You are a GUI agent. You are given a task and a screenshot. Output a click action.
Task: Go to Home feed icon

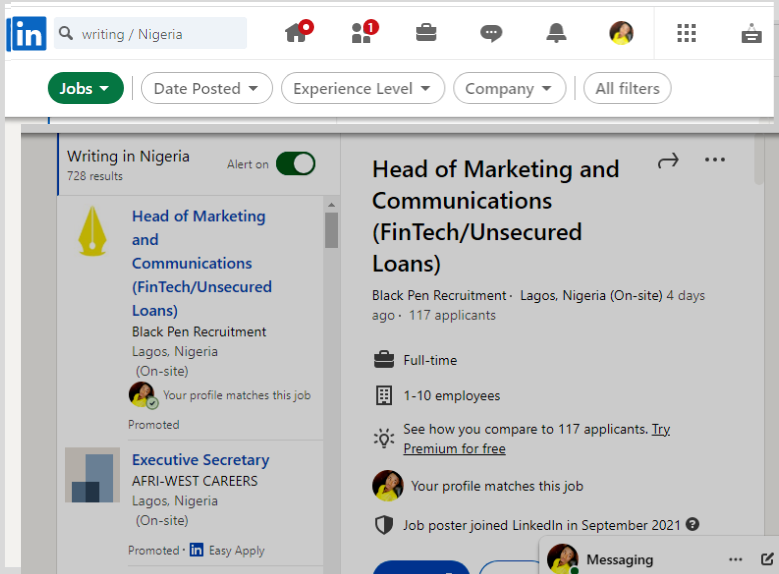coord(298,32)
